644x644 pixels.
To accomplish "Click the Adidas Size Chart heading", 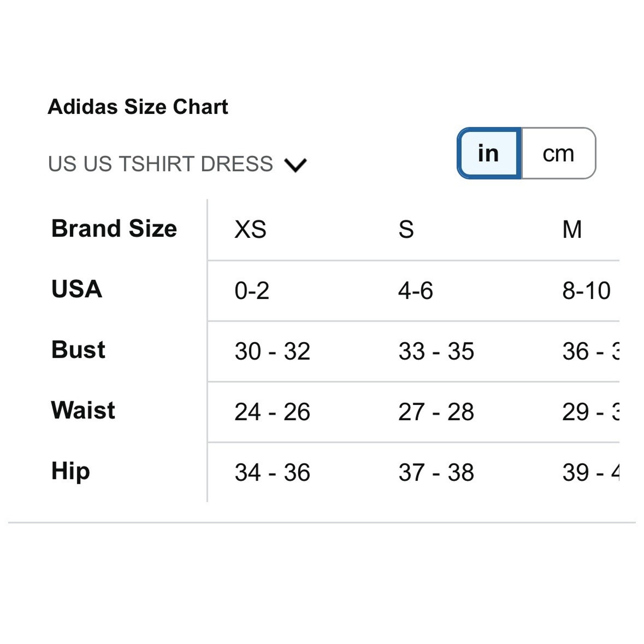I will point(138,107).
